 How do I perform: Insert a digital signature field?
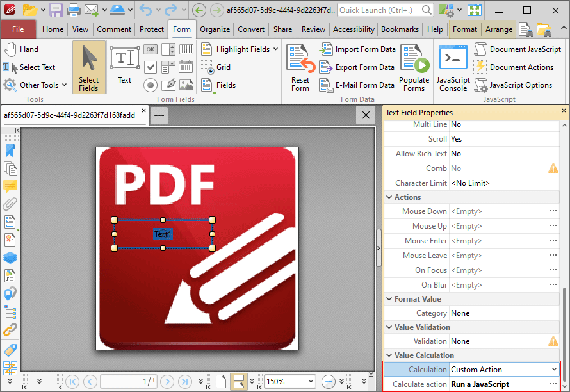[168, 85]
